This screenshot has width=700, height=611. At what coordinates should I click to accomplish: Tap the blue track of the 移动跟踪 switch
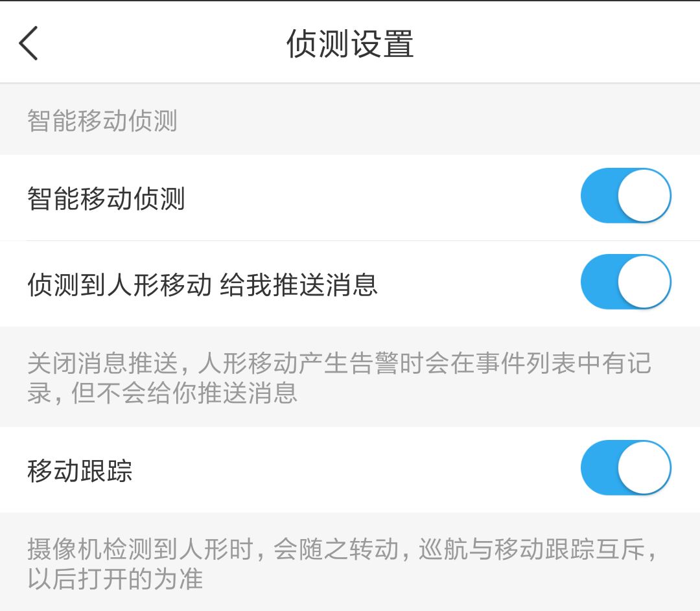(x=606, y=468)
